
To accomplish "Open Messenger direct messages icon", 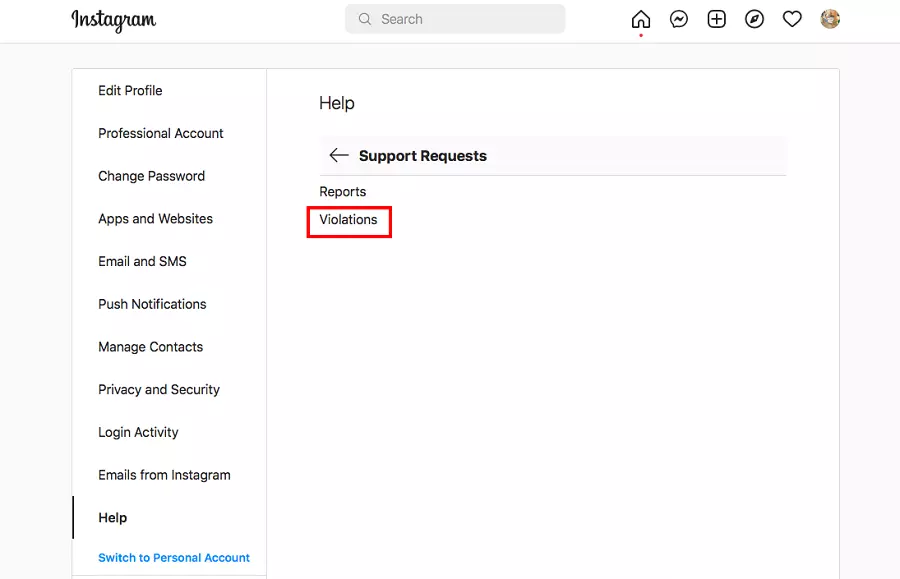I will coord(679,19).
